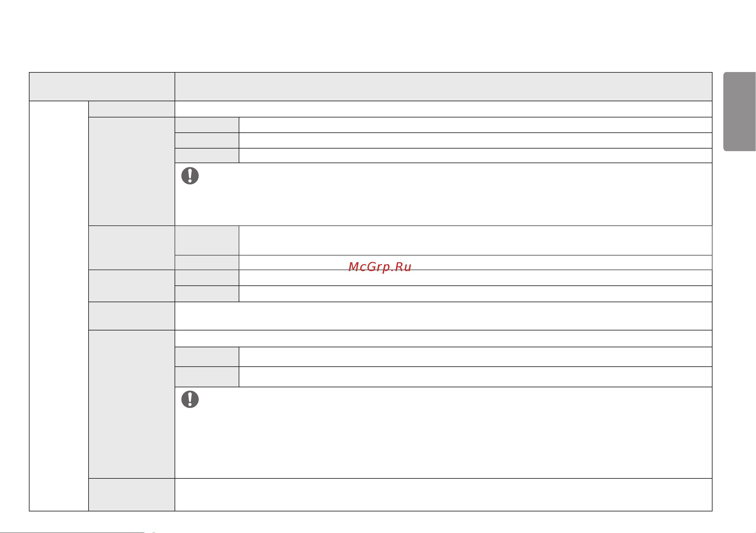Viewport: 756px width, 533px height.
Task: Click the gray label cell between the two caution sections
Action: pyautogui.click(x=132, y=316)
